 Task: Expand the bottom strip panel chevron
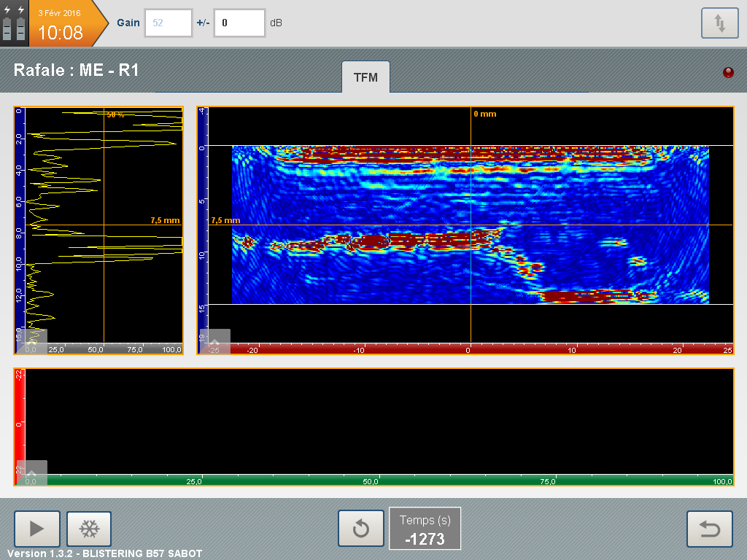click(31, 471)
